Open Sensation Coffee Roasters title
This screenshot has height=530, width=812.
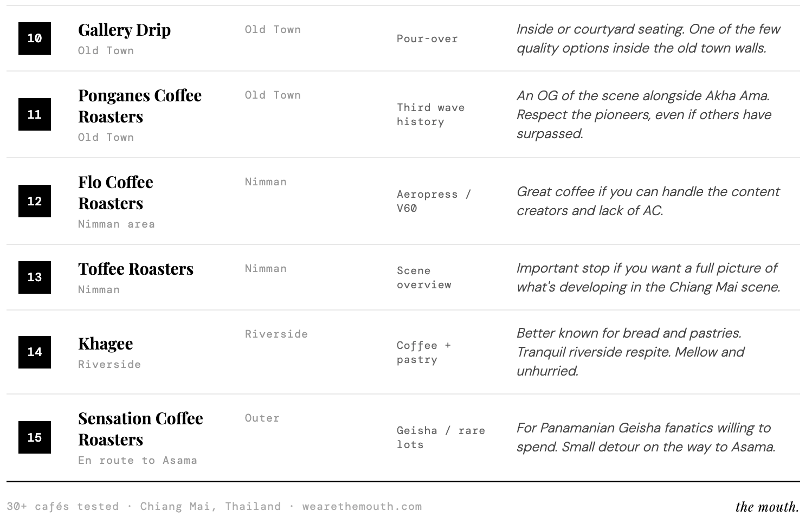[140, 429]
